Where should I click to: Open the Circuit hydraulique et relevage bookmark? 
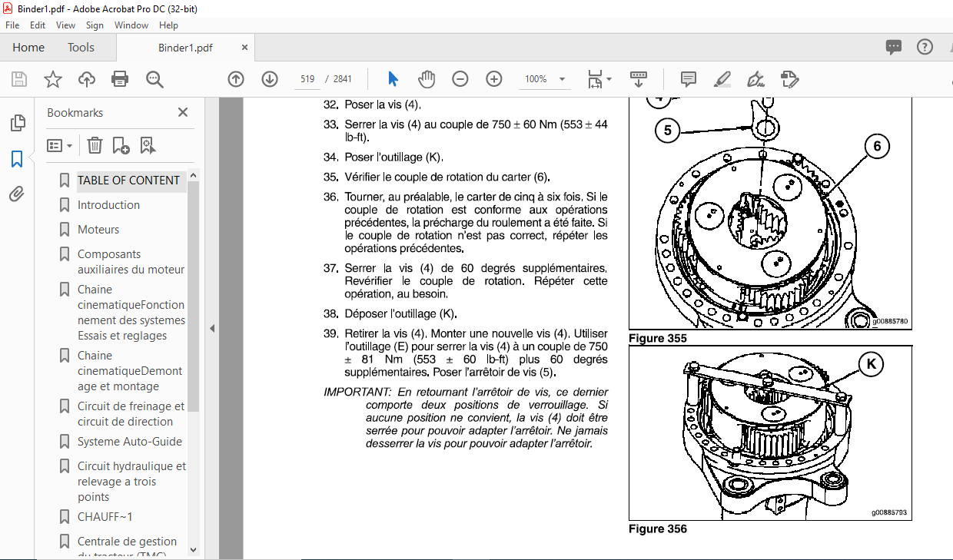coord(131,482)
